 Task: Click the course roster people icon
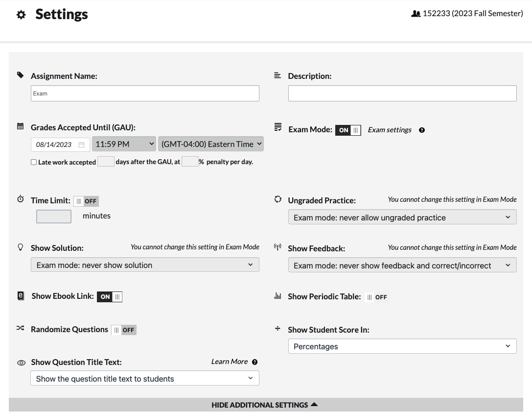(416, 14)
